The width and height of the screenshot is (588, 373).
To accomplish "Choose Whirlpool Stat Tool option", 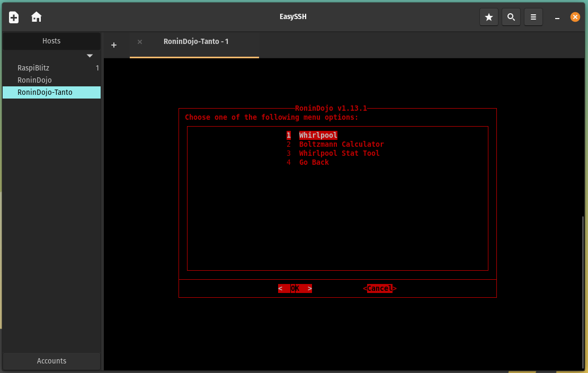I will pos(333,153).
